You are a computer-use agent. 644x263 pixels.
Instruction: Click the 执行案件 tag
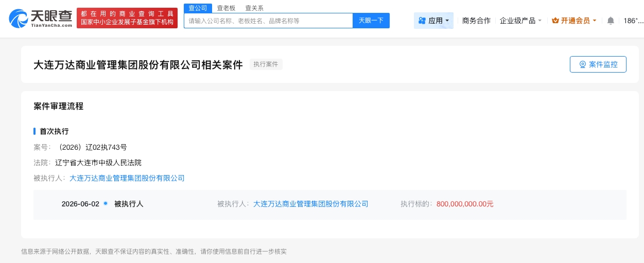pos(266,64)
